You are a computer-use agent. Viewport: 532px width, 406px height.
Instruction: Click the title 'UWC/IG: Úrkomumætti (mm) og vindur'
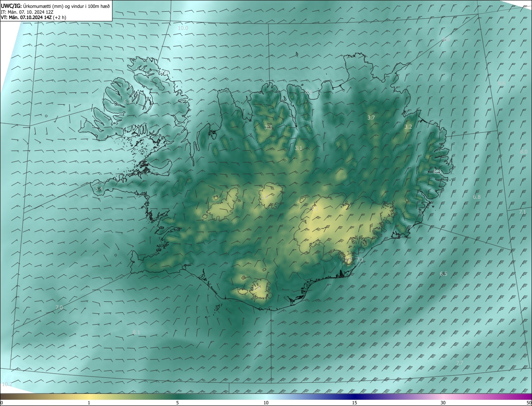55,6
